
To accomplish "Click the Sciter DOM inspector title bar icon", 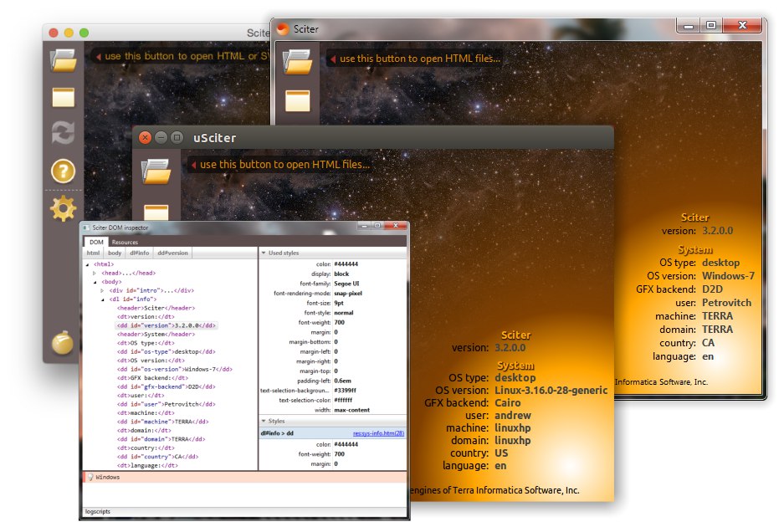I will [86, 228].
